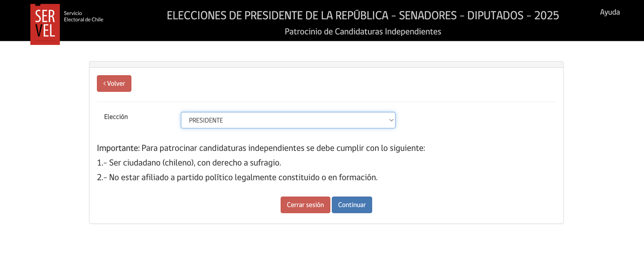Click the red SERVEL logo
This screenshot has width=644, height=272.
45,24
